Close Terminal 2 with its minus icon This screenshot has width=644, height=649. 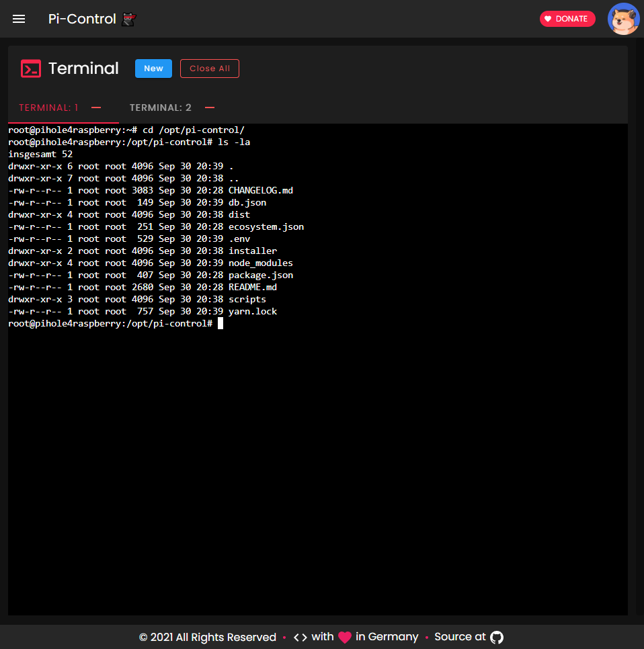tap(210, 107)
